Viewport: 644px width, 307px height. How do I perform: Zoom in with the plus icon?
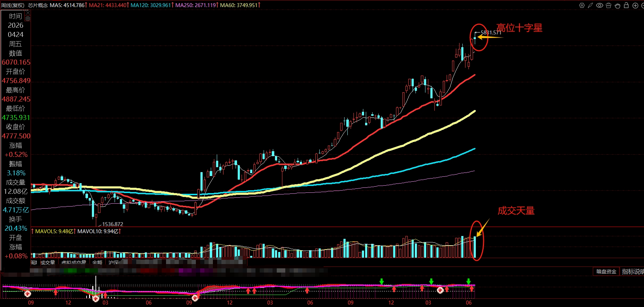point(635,5)
